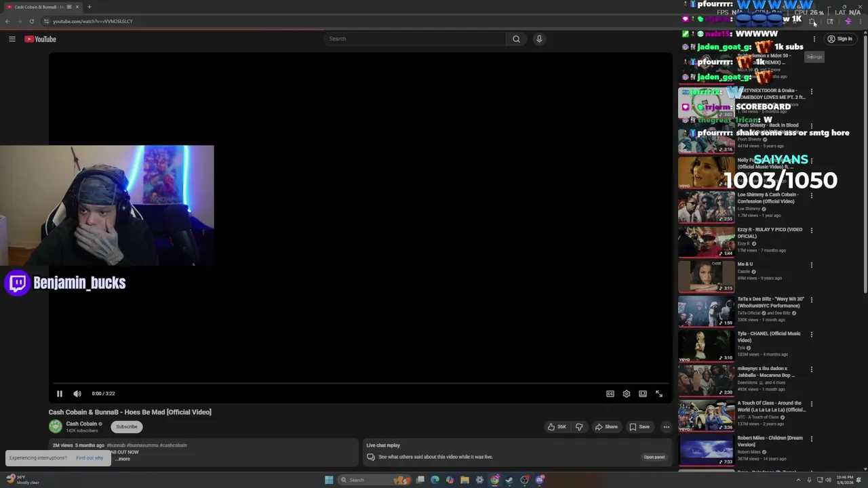868x488 pixels.
Task: Go back in browser history
Action: [x=7, y=21]
